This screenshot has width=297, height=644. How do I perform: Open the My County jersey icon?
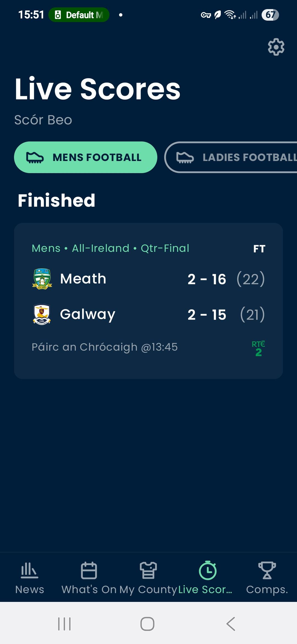click(148, 570)
